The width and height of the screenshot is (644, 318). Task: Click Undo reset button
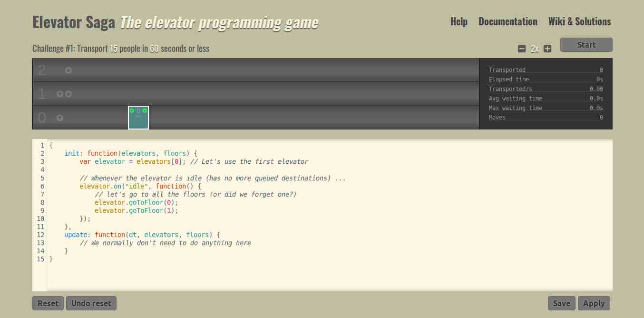coord(91,303)
